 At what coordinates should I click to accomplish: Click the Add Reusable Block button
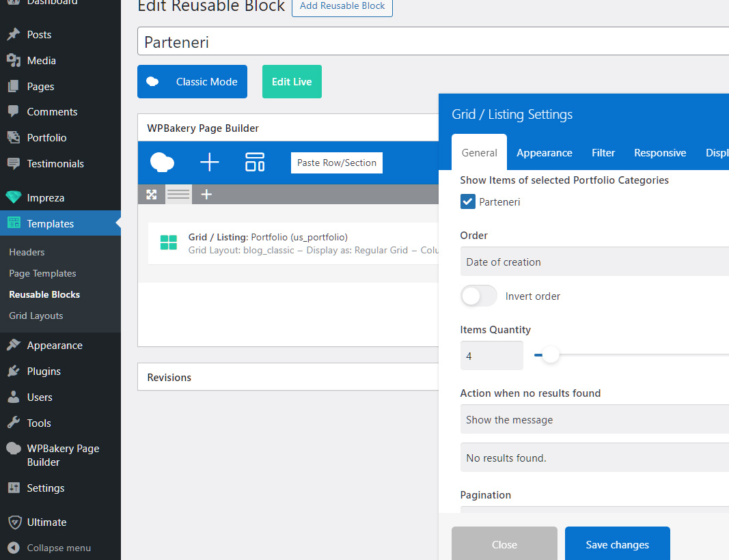click(x=342, y=7)
